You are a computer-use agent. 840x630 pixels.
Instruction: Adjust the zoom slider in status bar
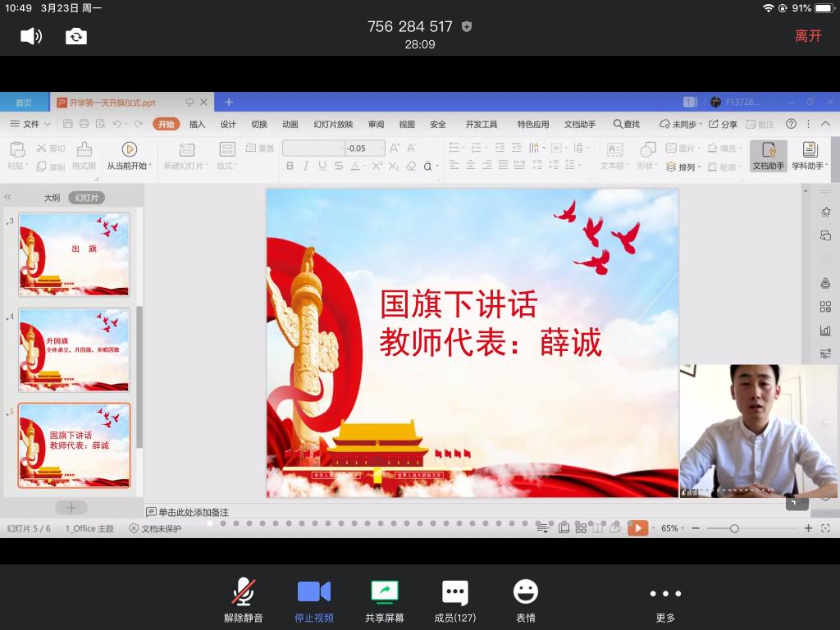[734, 528]
